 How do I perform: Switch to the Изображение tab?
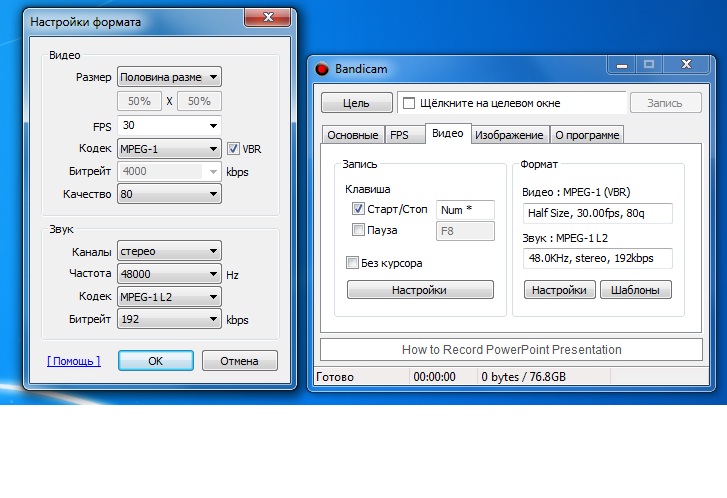pyautogui.click(x=509, y=135)
